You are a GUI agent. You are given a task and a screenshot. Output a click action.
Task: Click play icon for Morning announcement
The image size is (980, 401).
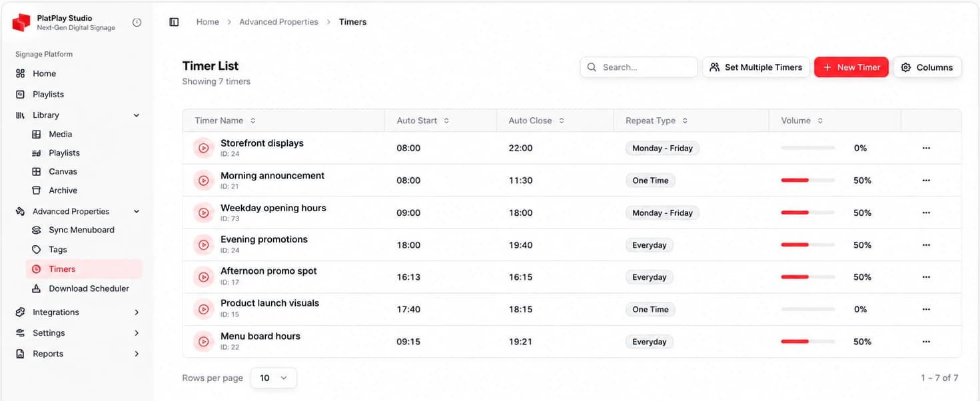point(203,180)
